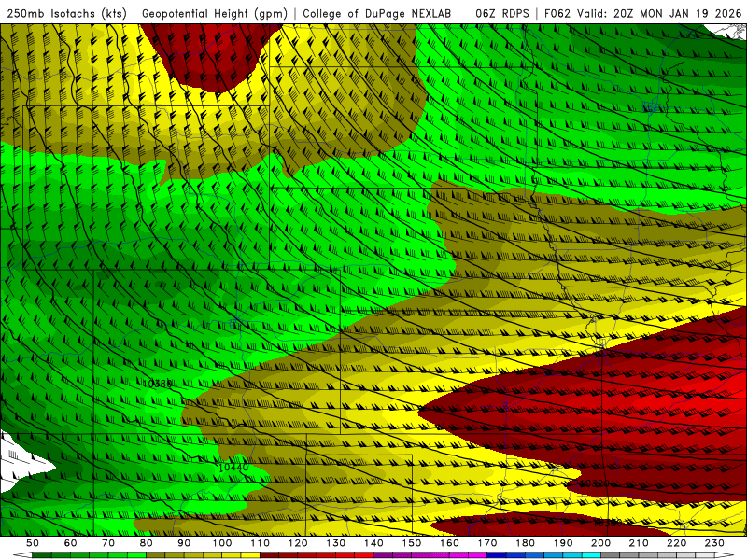Viewport: 747px width, 560px height.
Task: Click the '06Z RDPS' model run text
Action: point(502,13)
